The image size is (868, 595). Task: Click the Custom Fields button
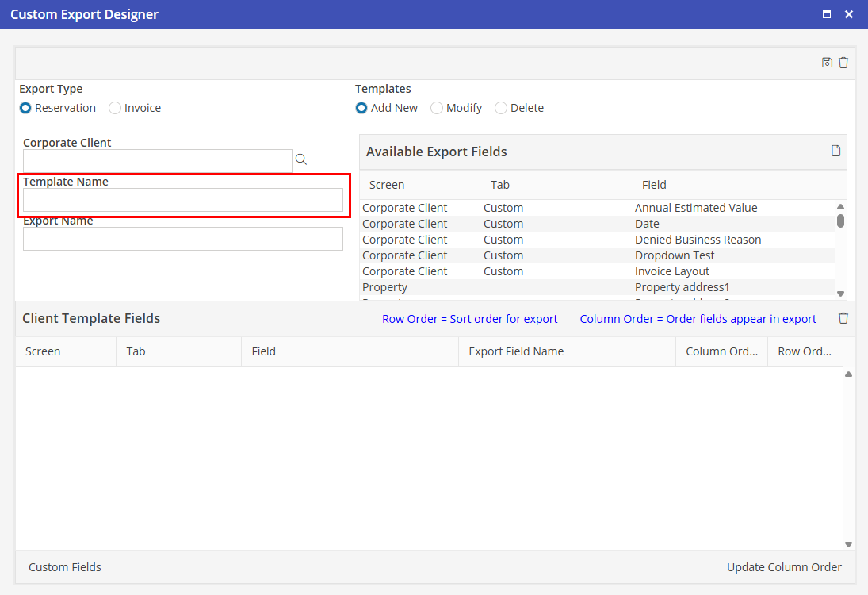(x=65, y=567)
